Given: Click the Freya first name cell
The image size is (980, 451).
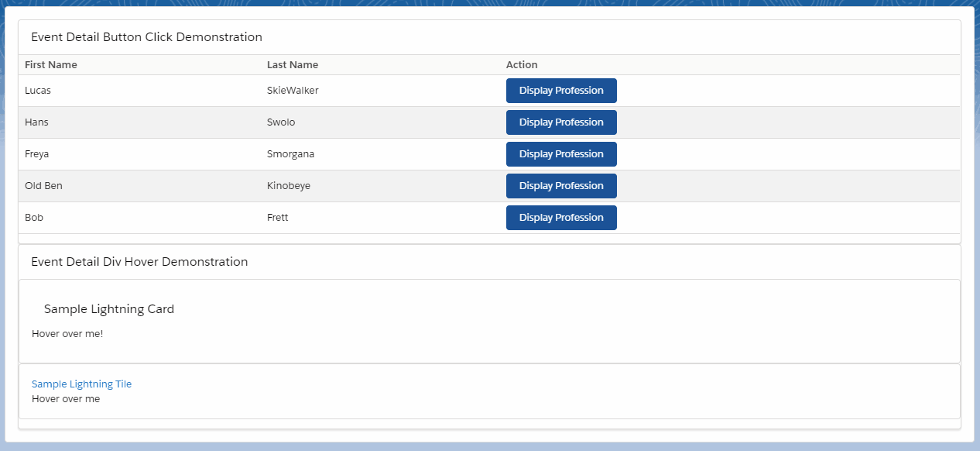Looking at the screenshot, I should click(37, 154).
